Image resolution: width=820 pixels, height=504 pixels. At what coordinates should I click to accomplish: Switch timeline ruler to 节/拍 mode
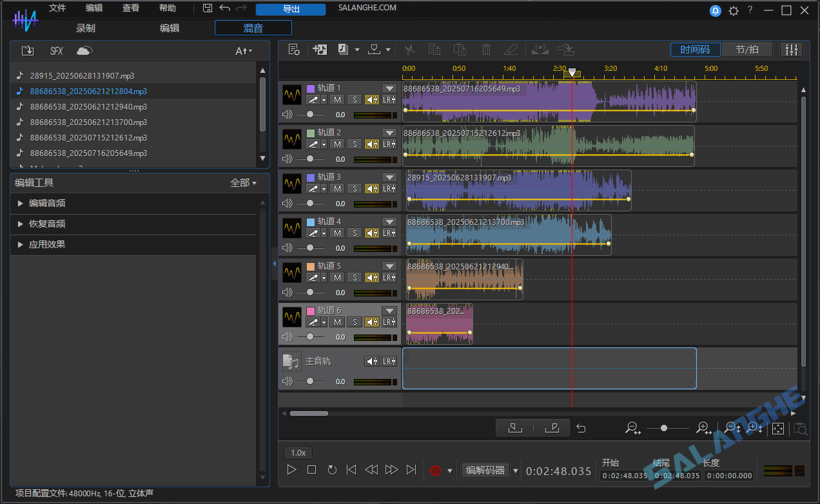coord(747,49)
